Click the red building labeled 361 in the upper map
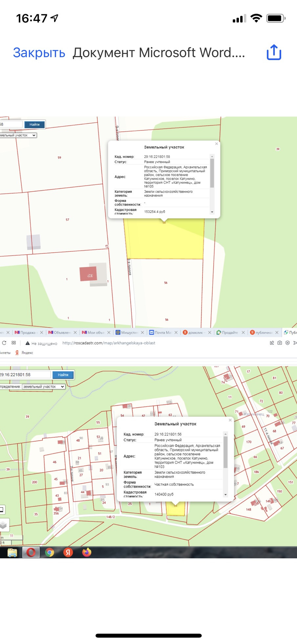Image resolution: width=297 pixels, height=644 pixels. point(88,274)
